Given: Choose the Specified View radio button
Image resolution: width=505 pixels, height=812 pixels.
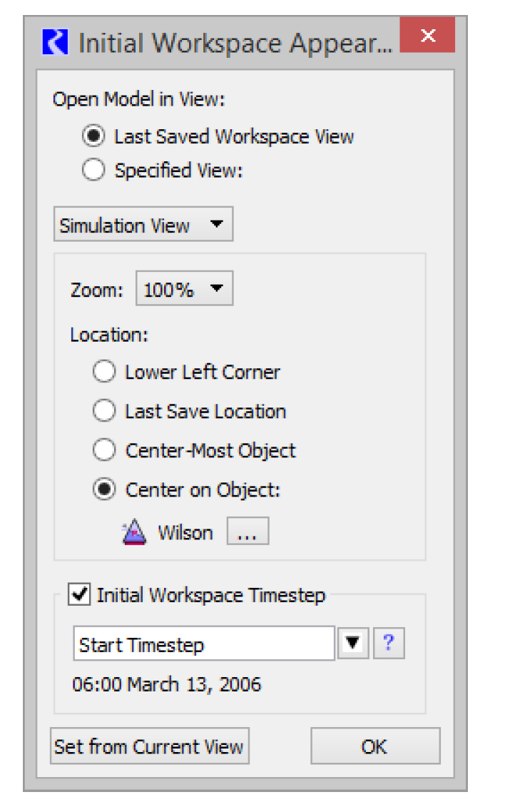Looking at the screenshot, I should pos(93,171).
